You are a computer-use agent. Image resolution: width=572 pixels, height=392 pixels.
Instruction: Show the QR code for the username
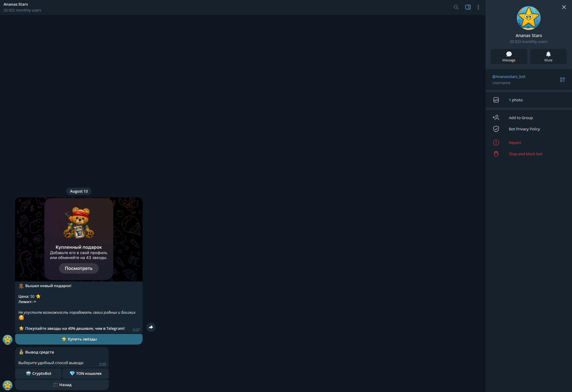[x=563, y=80]
